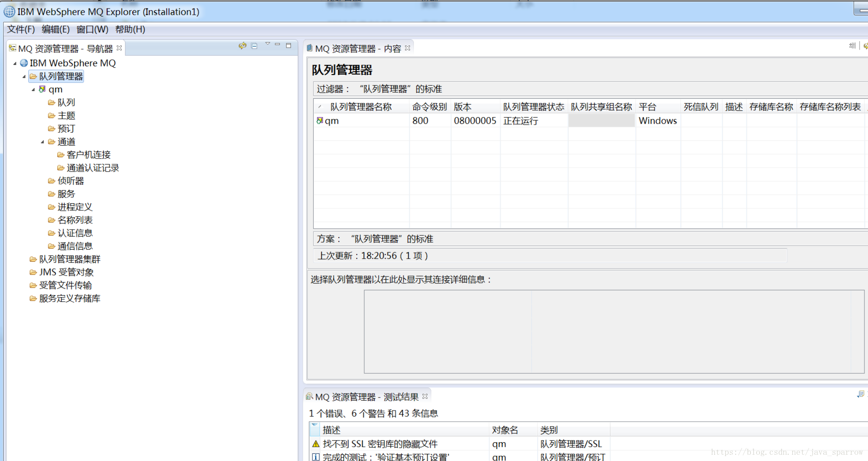Collapse the 通道 tree node
Image resolution: width=868 pixels, height=461 pixels.
pyautogui.click(x=42, y=142)
